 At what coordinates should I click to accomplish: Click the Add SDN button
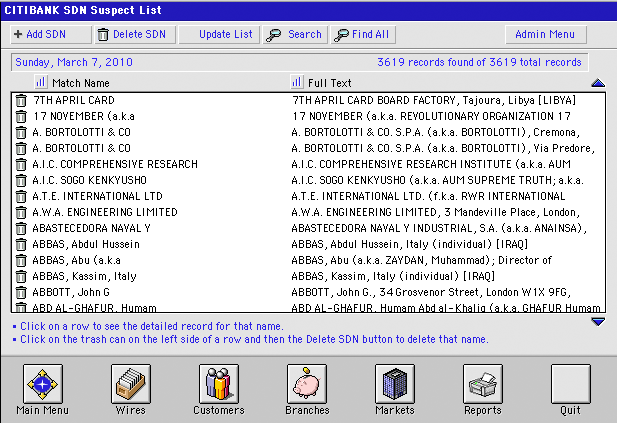pos(51,35)
